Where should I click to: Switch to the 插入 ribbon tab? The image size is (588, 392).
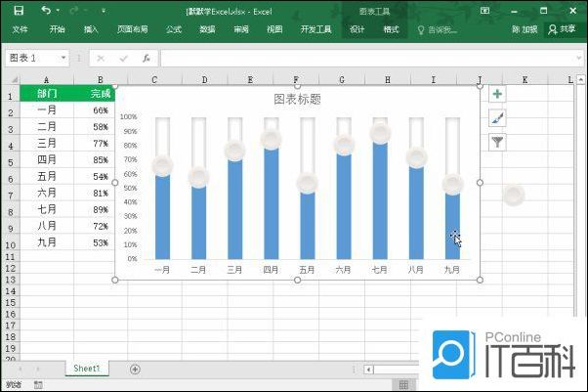coord(91,30)
